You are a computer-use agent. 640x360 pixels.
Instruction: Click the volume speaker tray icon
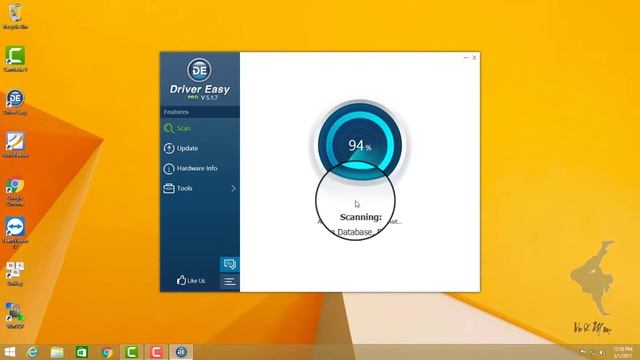601,352
